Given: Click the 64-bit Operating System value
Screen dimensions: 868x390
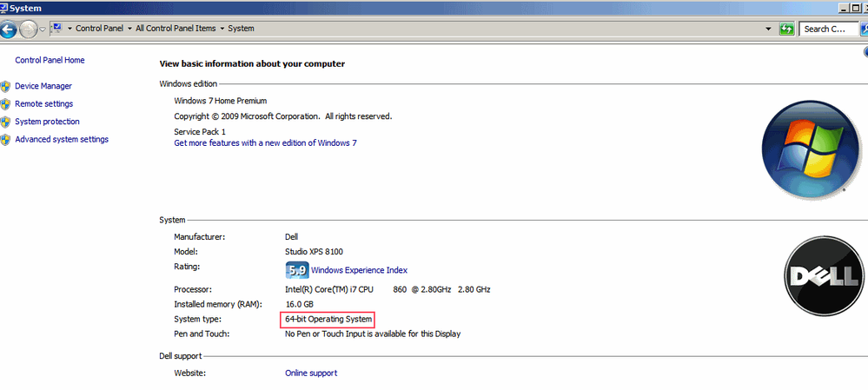Looking at the screenshot, I should 328,319.
